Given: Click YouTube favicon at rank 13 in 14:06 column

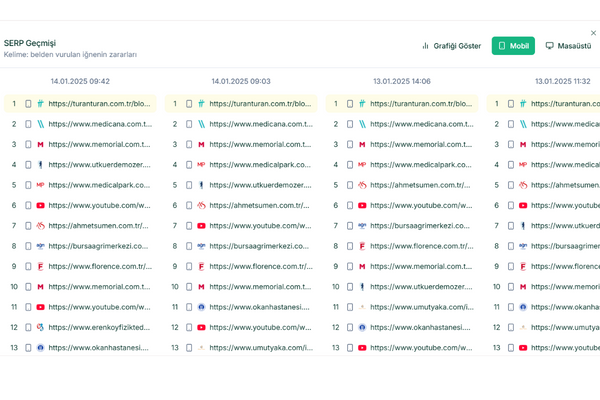Looking at the screenshot, I should [x=362, y=348].
